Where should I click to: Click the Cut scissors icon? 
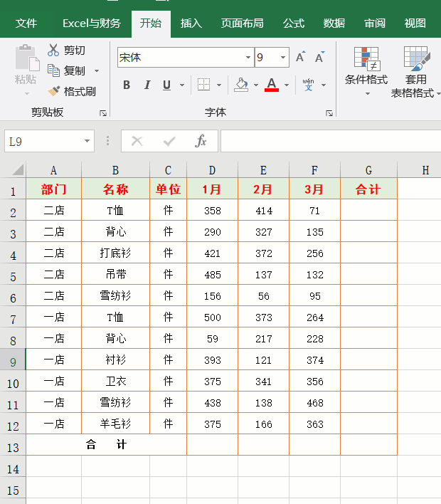tap(53, 50)
